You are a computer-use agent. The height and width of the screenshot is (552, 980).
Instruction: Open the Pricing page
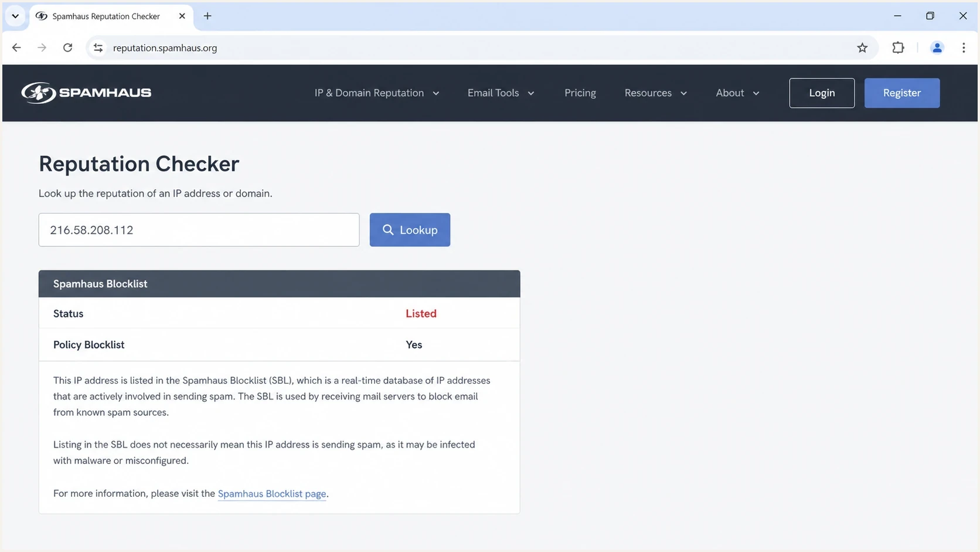[580, 93]
